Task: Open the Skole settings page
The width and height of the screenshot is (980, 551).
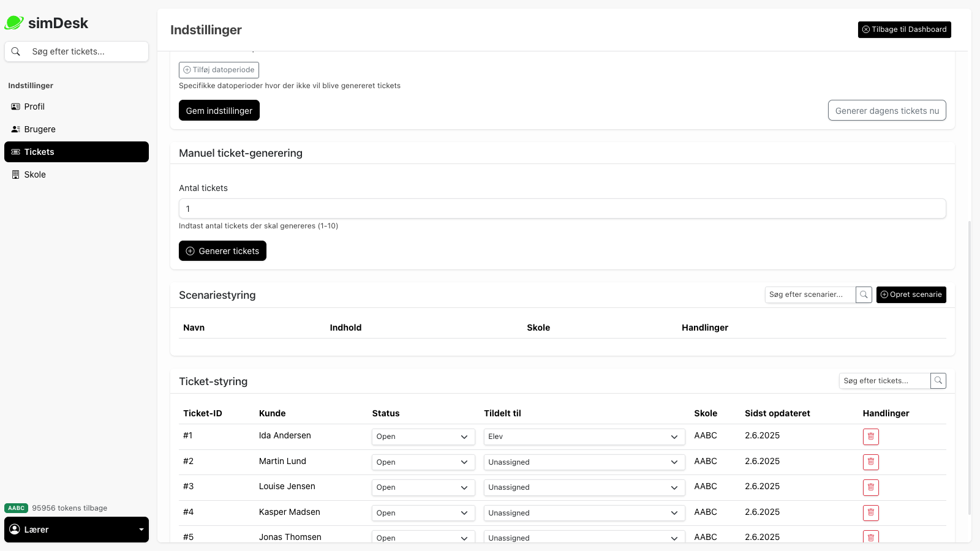Action: (x=35, y=174)
